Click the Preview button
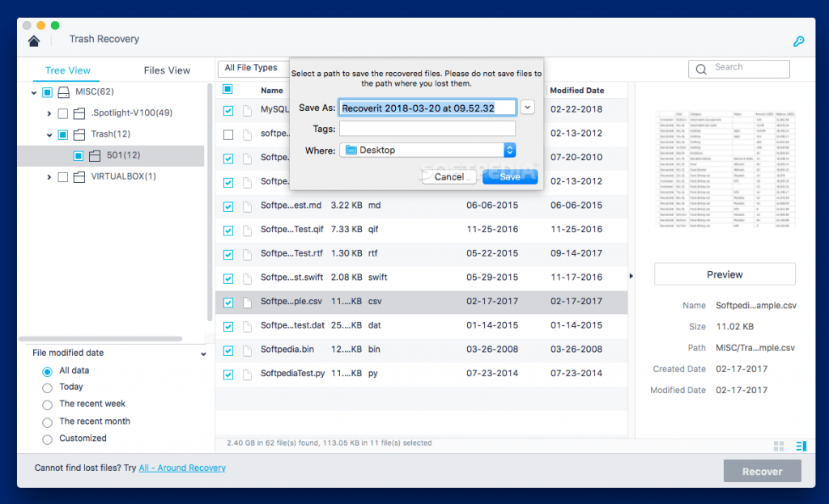This screenshot has width=829, height=504. pos(725,274)
